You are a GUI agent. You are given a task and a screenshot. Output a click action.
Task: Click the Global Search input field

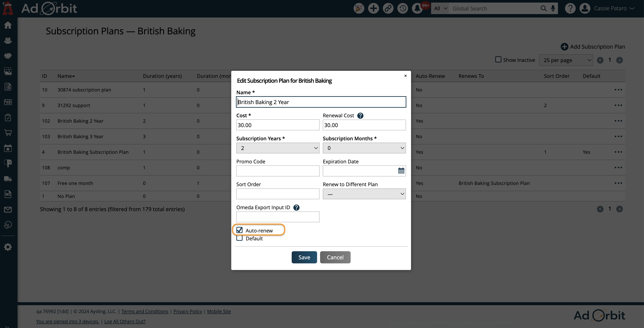pyautogui.click(x=494, y=9)
